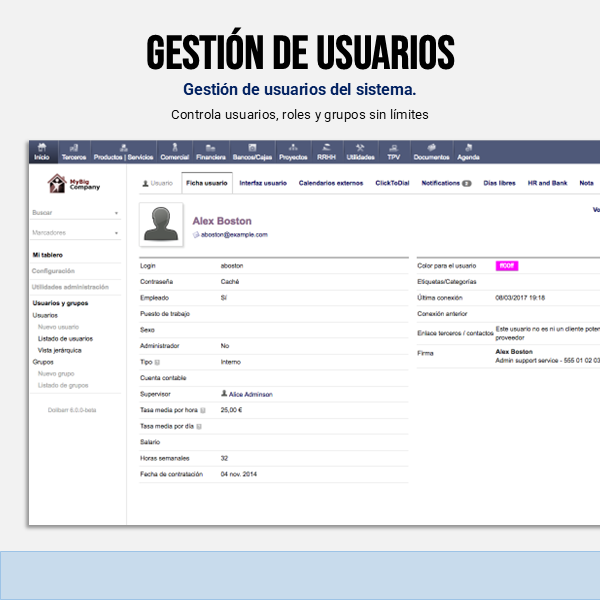Click the date 04 nov. 2014
600x600 pixels.
(x=238, y=474)
